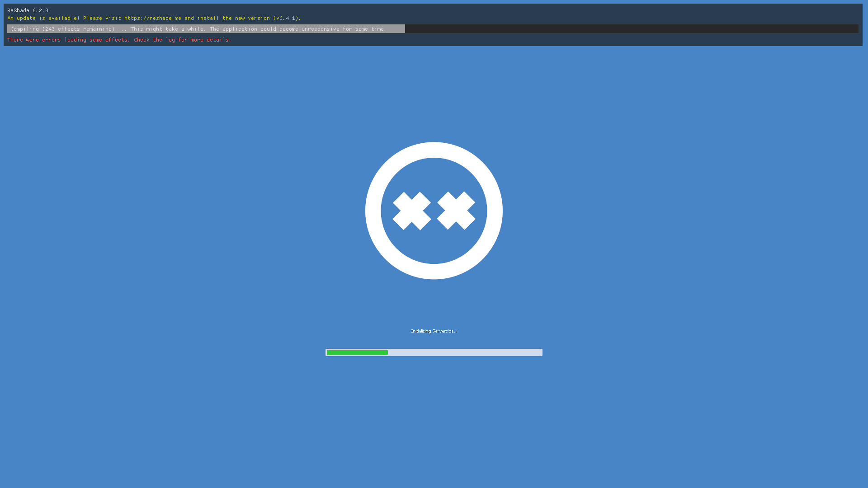Click blue inner face area below X eyes
The width and height of the screenshot is (868, 488).
tap(434, 246)
